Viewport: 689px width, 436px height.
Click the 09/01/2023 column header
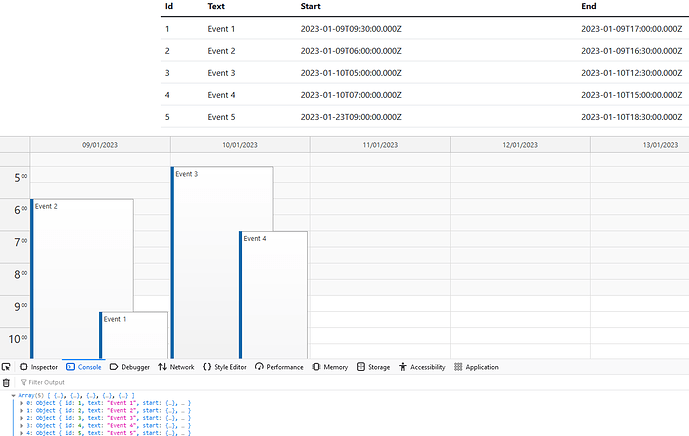pyautogui.click(x=100, y=145)
